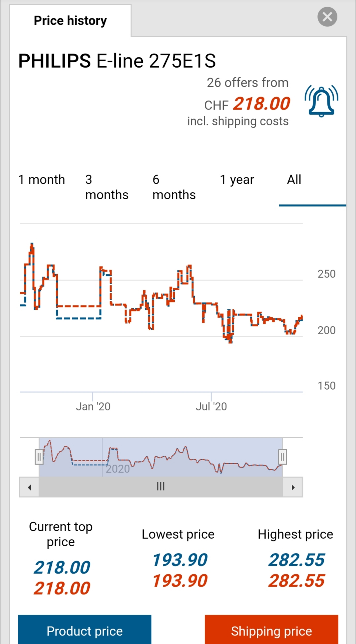
Task: Click left range handle in navigator
Action: point(39,457)
